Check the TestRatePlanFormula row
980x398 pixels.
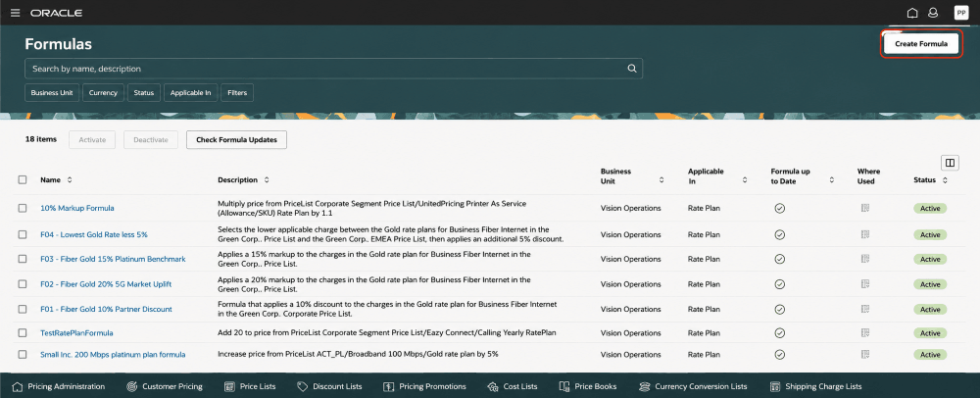point(23,333)
